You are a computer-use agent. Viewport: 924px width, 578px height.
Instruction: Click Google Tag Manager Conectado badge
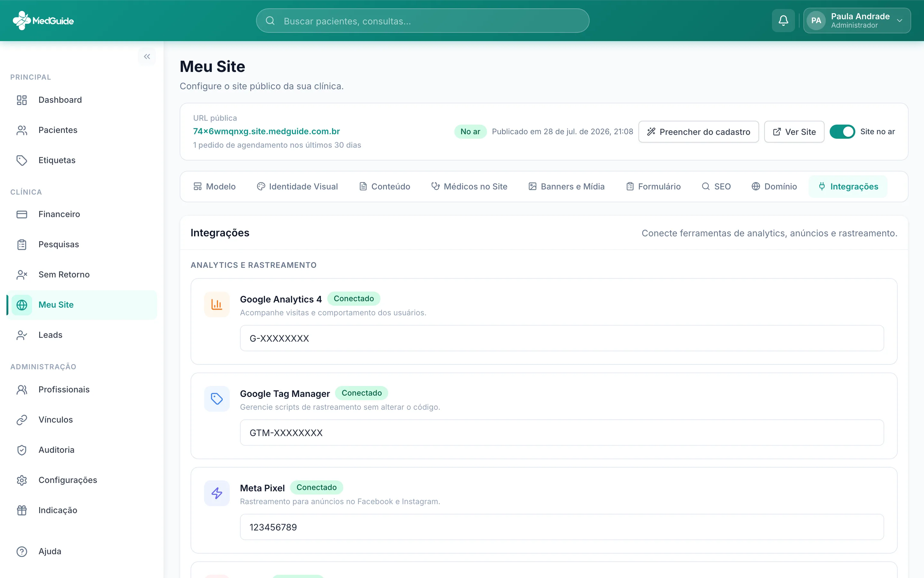(x=362, y=393)
